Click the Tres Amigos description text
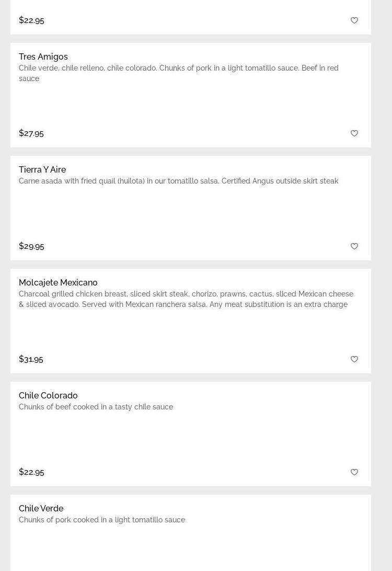The height and width of the screenshot is (571, 392). 178,73
